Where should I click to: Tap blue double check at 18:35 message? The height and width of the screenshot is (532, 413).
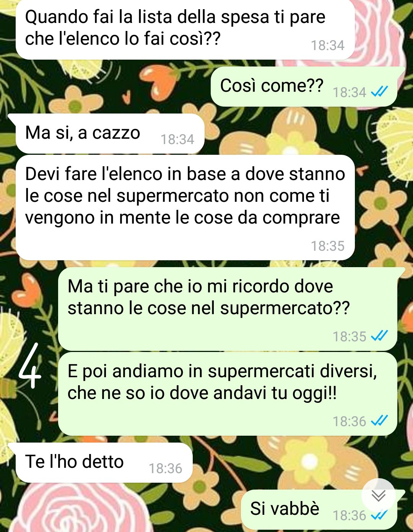tap(380, 336)
